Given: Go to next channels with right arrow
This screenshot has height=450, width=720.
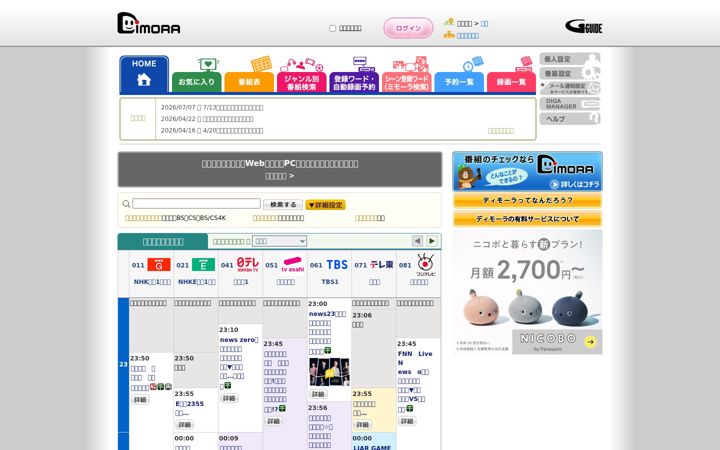Looking at the screenshot, I should (432, 241).
